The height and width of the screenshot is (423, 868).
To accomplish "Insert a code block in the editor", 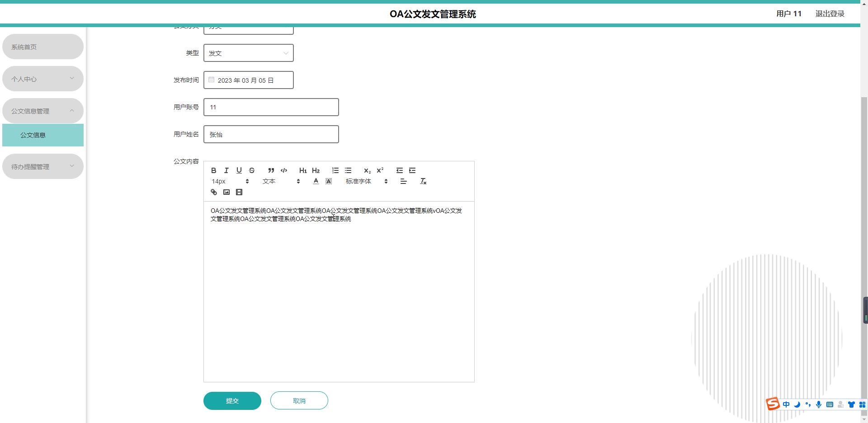I will 284,170.
